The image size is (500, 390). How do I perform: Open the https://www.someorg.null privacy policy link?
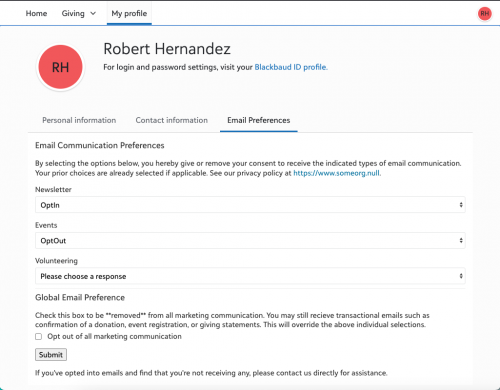click(337, 173)
